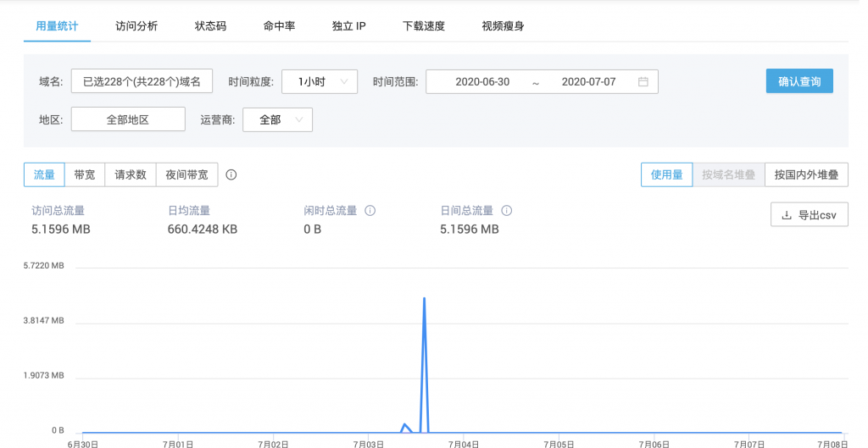868x448 pixels.
Task: Go to the 视频瘦身 tab
Action: [x=503, y=26]
